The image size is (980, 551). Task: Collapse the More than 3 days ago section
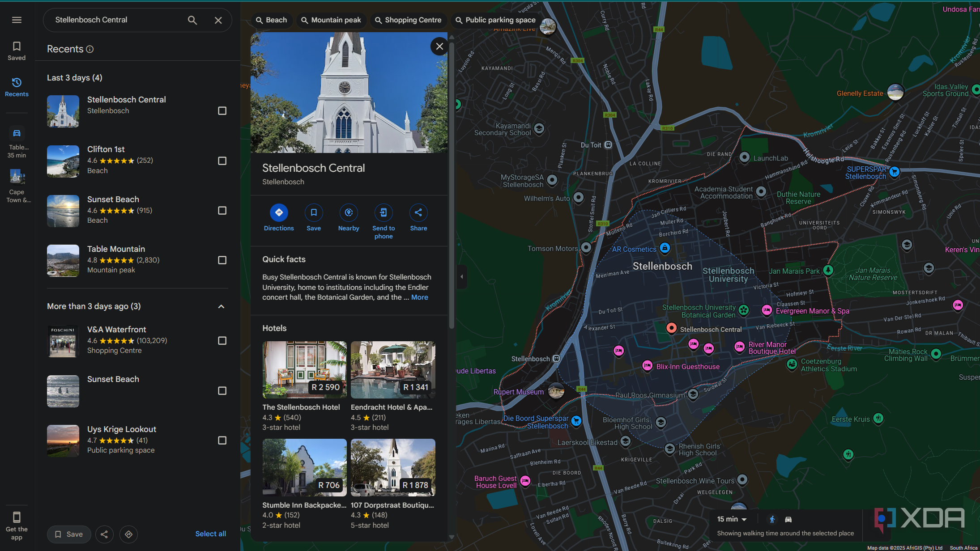pyautogui.click(x=221, y=307)
